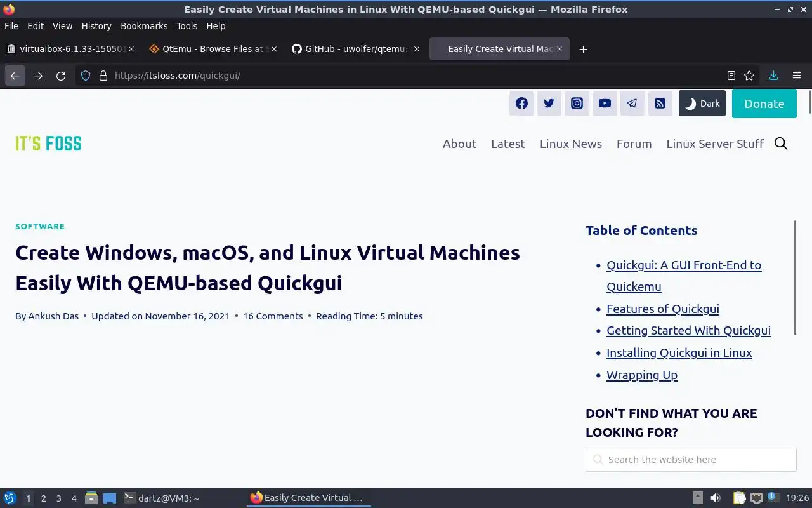Viewport: 812px width, 508px height.
Task: Switch to workspace 2
Action: point(43,498)
